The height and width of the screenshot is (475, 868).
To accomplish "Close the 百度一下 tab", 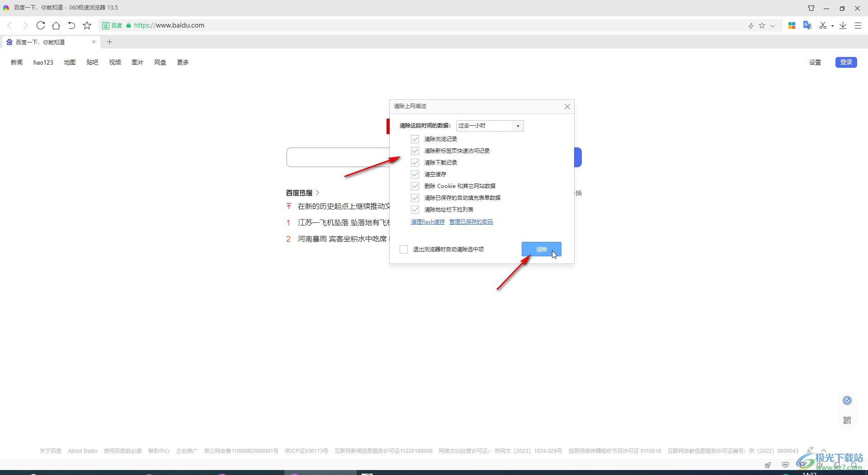I will coord(94,42).
